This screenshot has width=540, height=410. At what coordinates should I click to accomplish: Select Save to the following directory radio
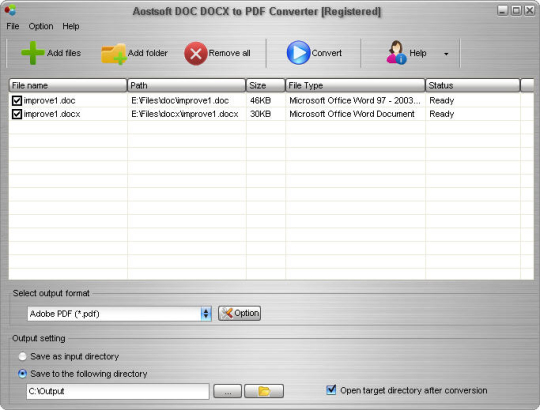[x=22, y=374]
